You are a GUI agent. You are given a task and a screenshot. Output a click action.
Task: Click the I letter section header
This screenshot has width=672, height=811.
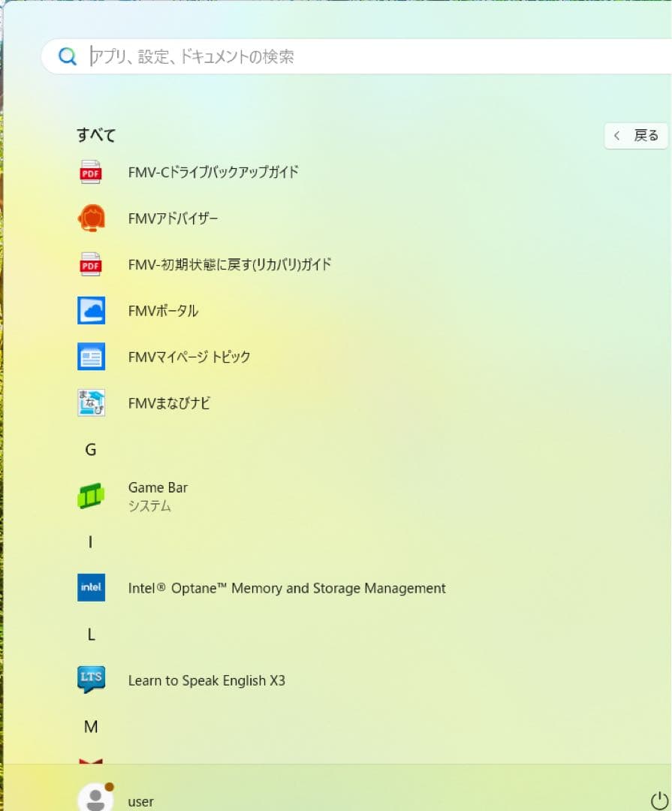tap(90, 541)
